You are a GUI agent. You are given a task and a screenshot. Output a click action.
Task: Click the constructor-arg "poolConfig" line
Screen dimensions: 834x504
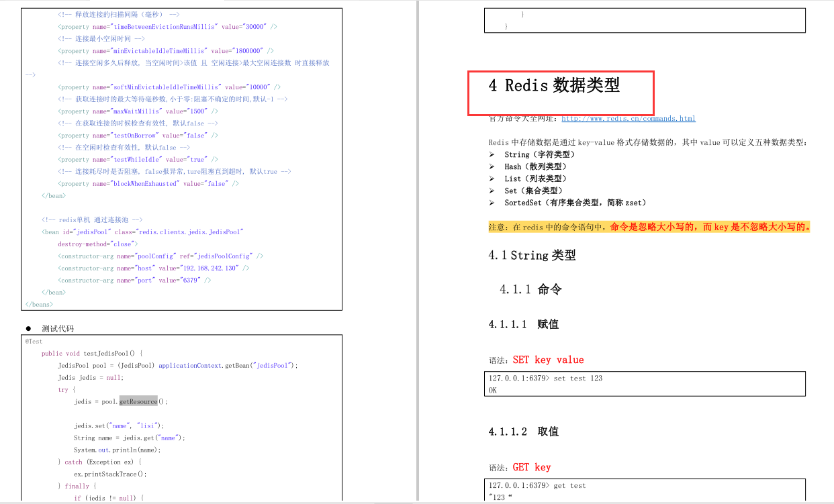pos(160,256)
